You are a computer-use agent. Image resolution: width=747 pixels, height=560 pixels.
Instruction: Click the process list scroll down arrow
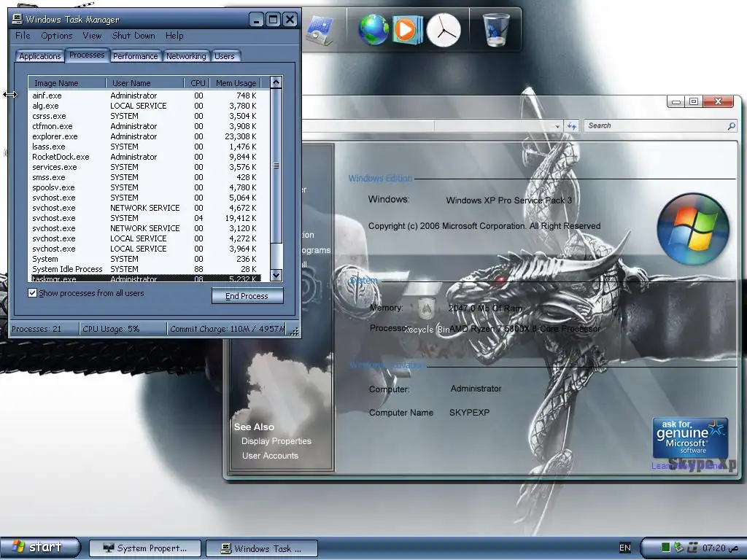point(276,275)
